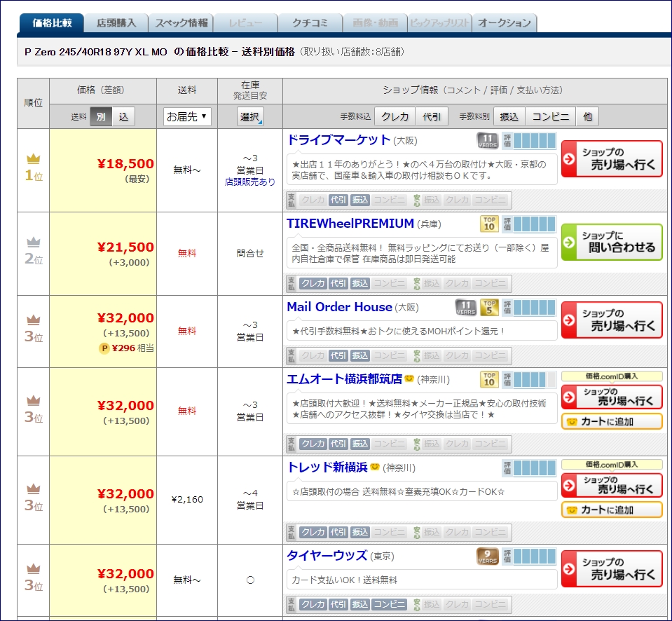Click the 店頭販売あり link

tap(250, 182)
